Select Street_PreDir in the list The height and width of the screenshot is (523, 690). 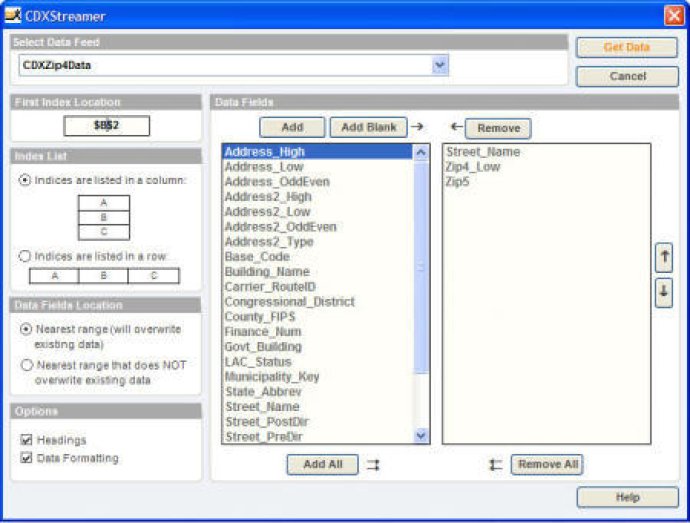[318, 437]
